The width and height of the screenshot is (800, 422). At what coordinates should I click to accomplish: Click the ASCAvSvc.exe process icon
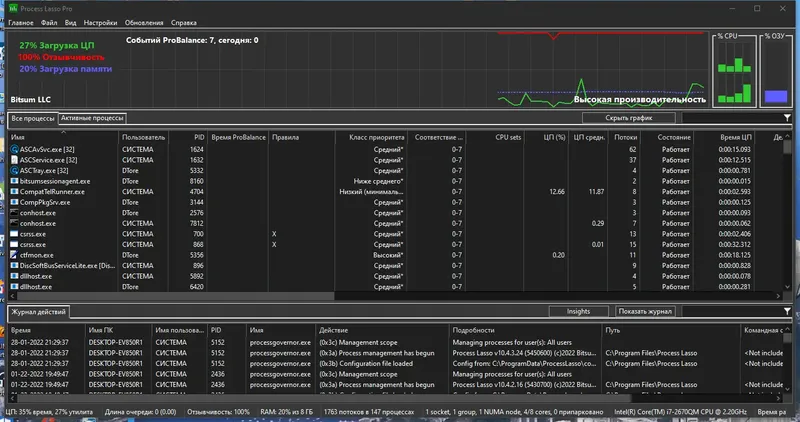pyautogui.click(x=14, y=150)
